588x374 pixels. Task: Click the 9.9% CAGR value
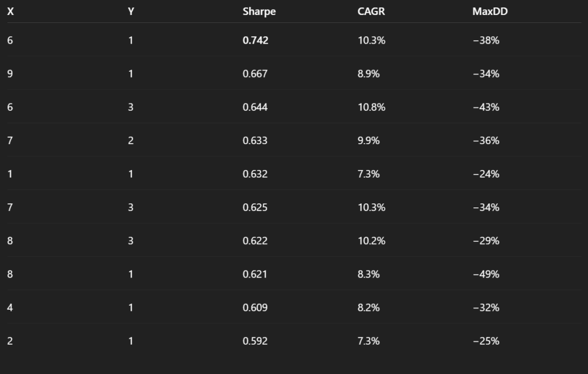[369, 141]
